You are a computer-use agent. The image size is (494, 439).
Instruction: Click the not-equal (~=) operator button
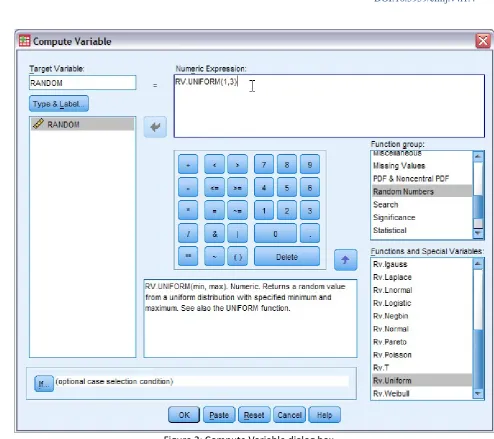click(x=237, y=210)
